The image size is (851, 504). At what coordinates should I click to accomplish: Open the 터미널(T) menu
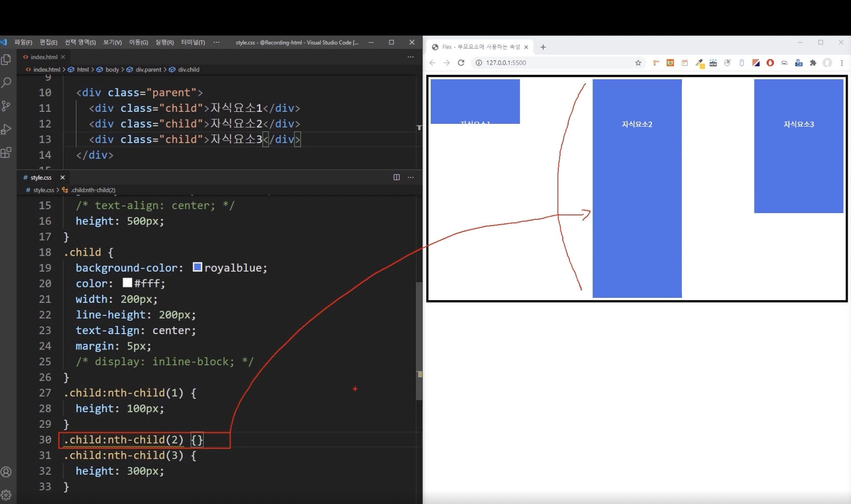tap(193, 42)
